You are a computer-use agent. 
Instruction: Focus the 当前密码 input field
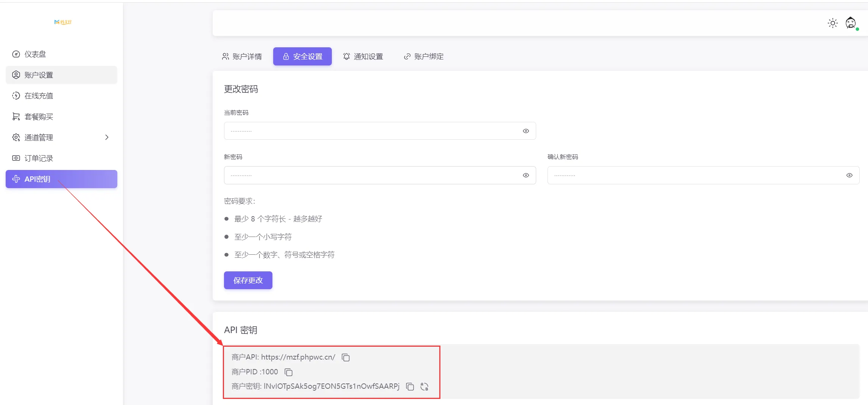click(x=371, y=131)
